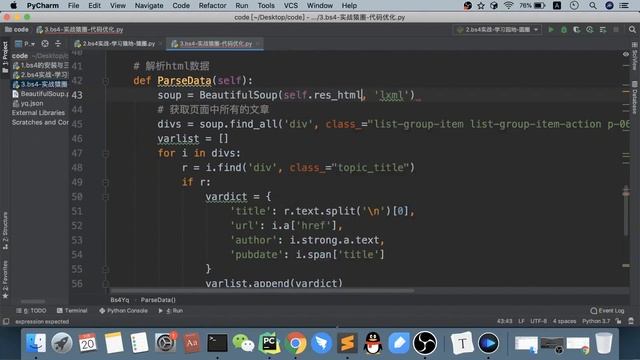Open the TODO tool window
The image size is (640, 360).
(31, 311)
